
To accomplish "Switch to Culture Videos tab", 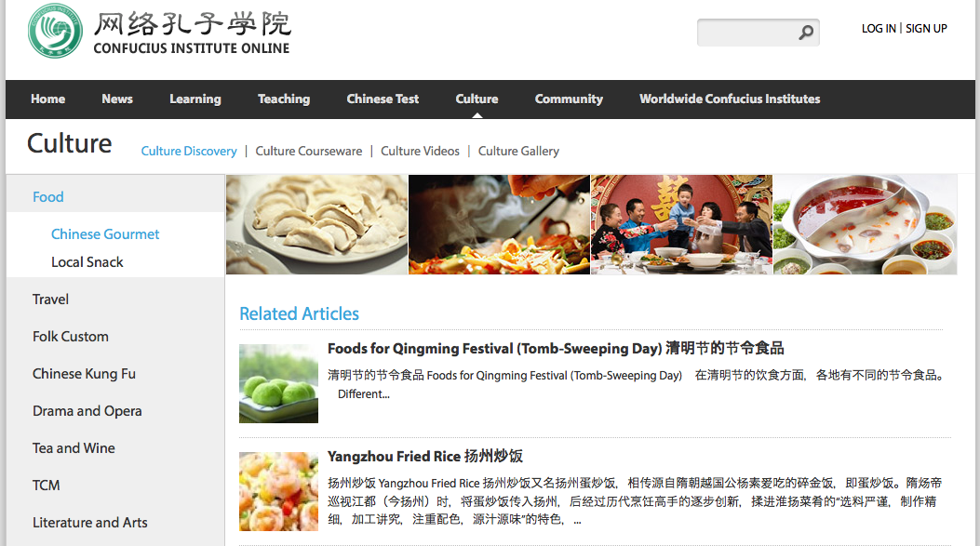I will [420, 152].
